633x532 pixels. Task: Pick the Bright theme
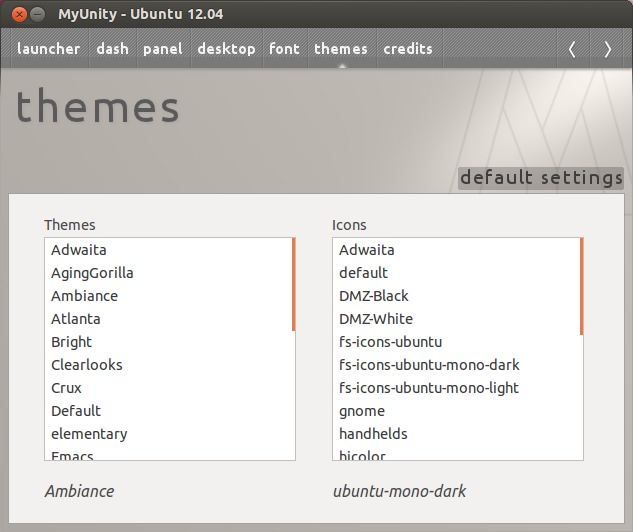(168, 342)
